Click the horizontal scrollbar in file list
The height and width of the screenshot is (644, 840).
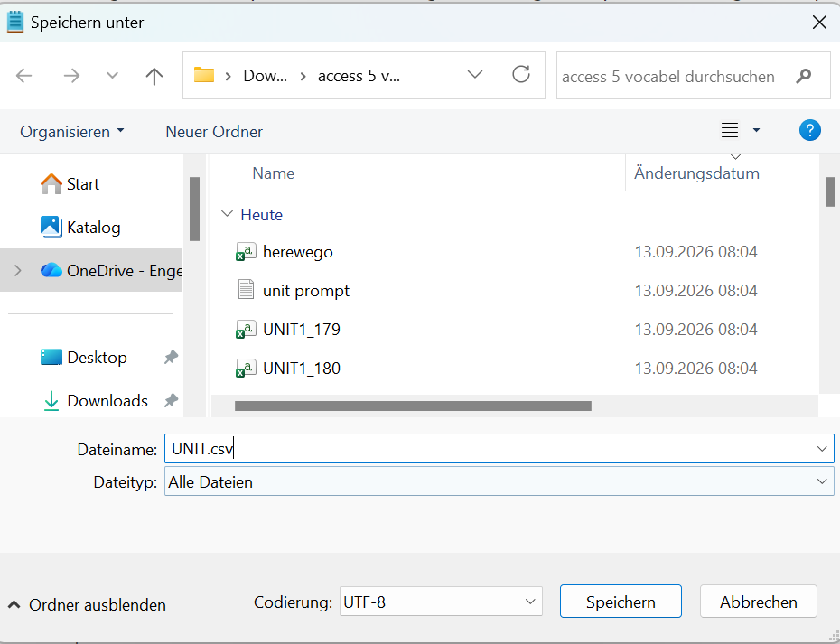(413, 406)
